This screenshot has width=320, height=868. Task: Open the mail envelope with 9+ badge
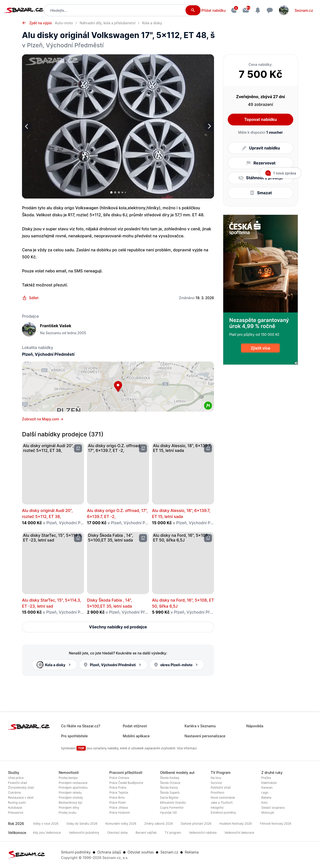point(246,10)
